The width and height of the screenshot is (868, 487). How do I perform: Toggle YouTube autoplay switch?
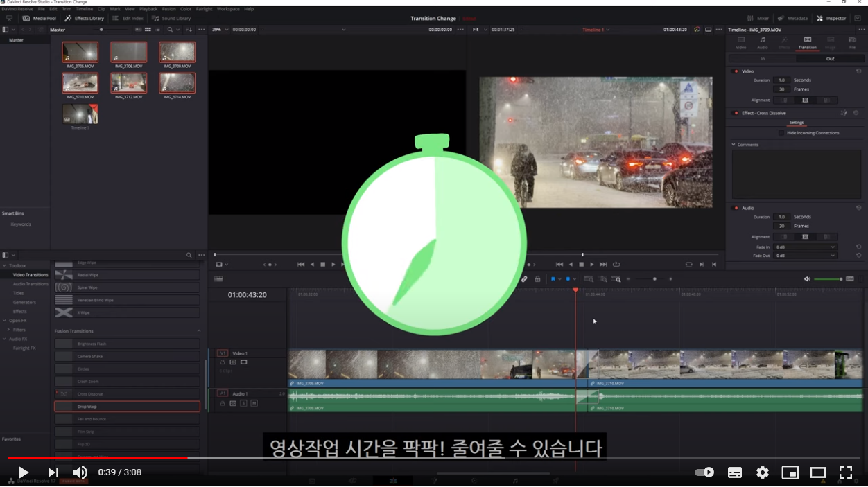coord(704,472)
